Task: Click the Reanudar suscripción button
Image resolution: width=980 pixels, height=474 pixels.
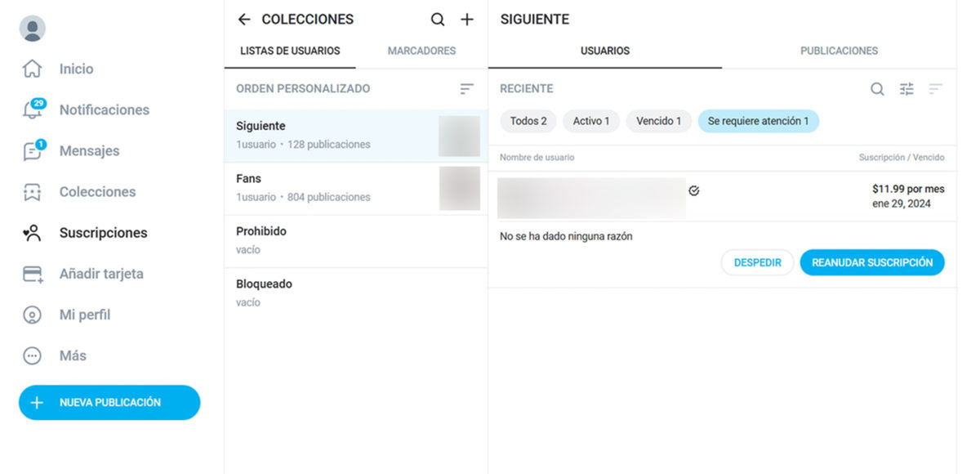Action: pyautogui.click(x=871, y=262)
